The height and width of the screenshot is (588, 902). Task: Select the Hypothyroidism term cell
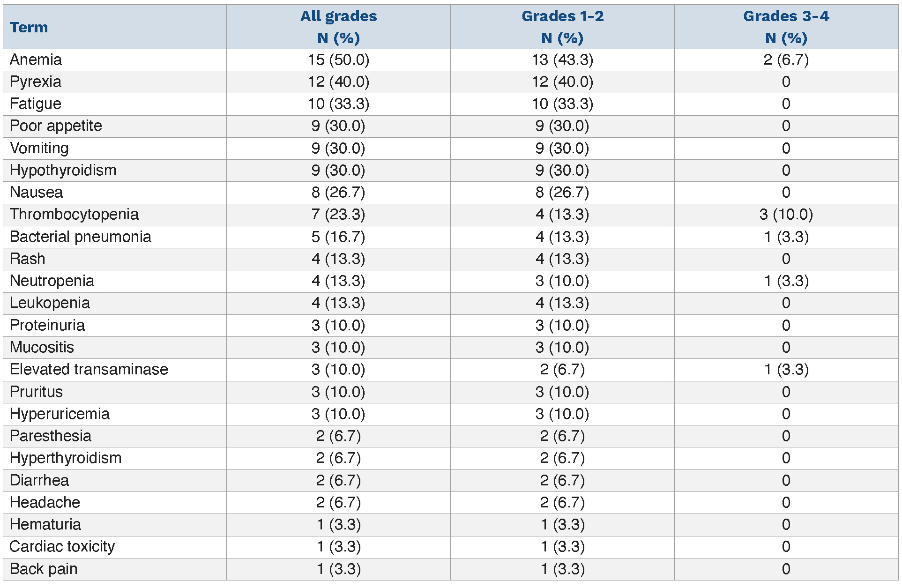[x=63, y=170]
